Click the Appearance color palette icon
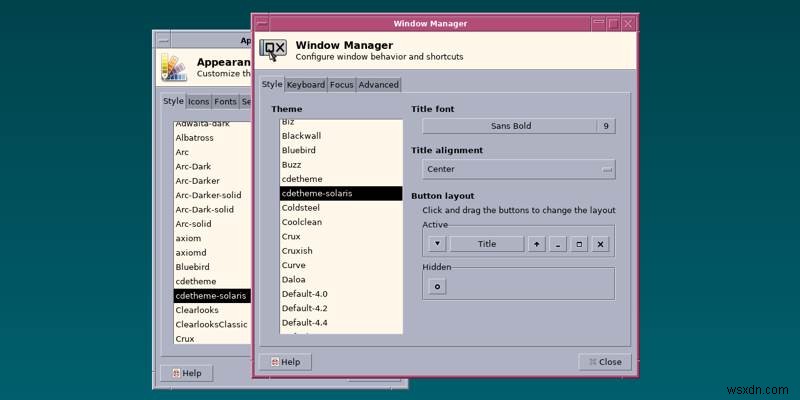Screen dimensions: 800x400 (174, 67)
